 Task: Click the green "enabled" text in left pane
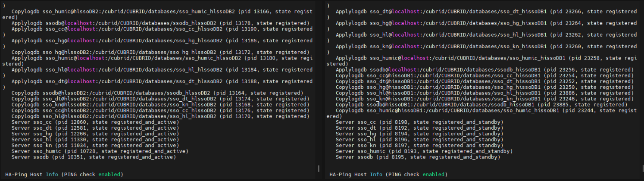coord(110,175)
